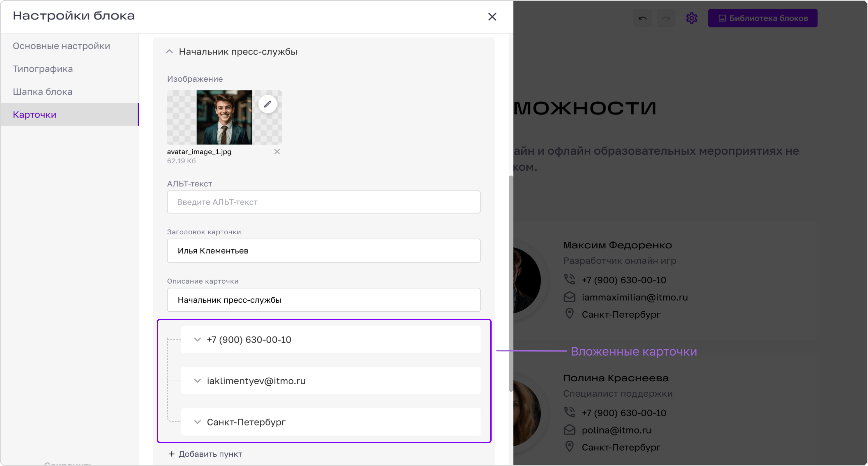The height and width of the screenshot is (466, 868).
Task: Collapse the Начальник пресс-службы card
Action: [169, 52]
